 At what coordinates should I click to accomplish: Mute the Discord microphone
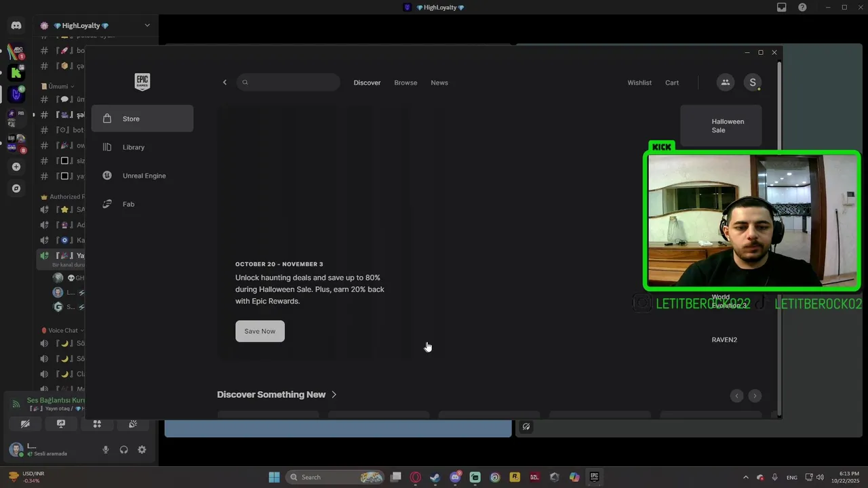(x=105, y=450)
